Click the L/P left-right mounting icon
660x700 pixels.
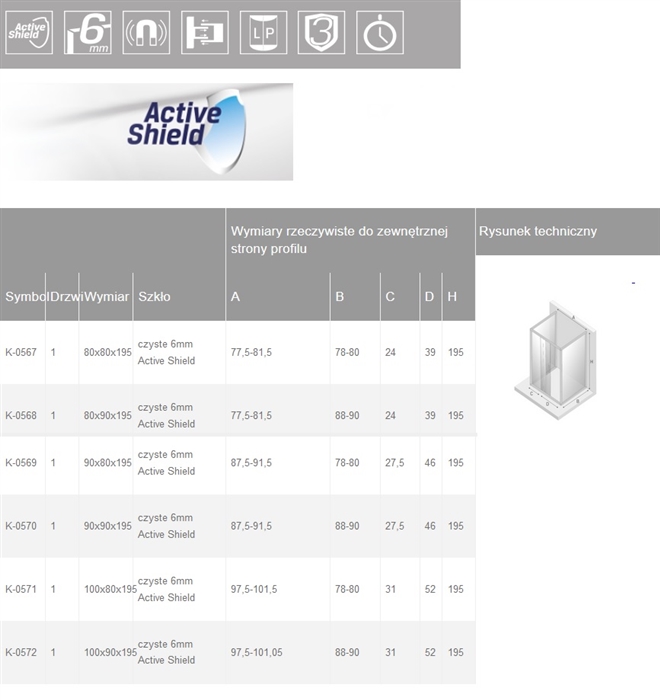(263, 33)
